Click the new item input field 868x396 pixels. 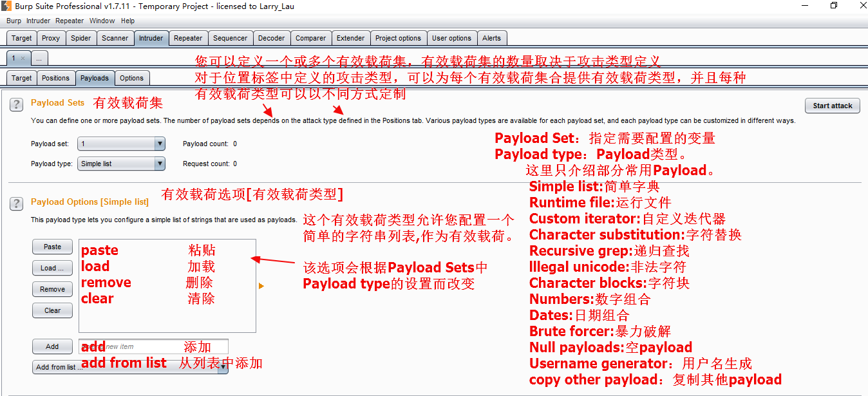point(153,346)
